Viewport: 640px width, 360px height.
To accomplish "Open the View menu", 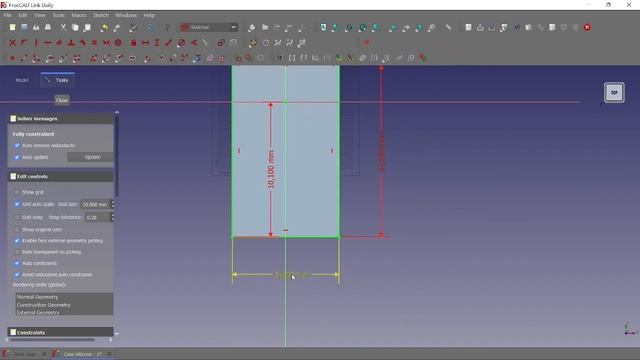I will coord(40,15).
